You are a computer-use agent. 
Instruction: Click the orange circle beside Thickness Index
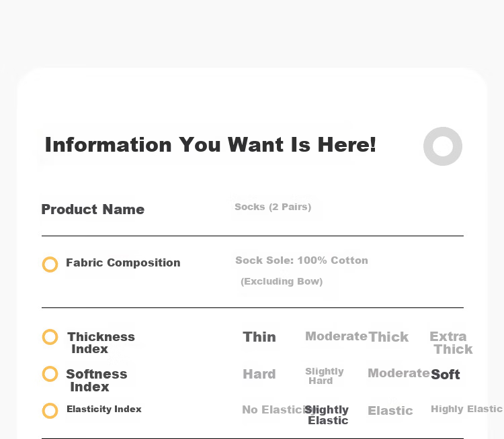[x=50, y=337]
